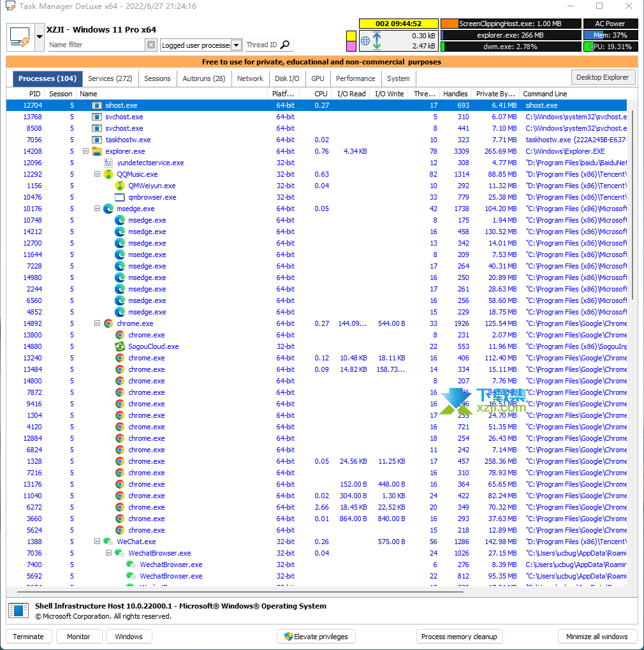Collapse the msedge.exe process tree
The image size is (644, 650).
coord(98,209)
